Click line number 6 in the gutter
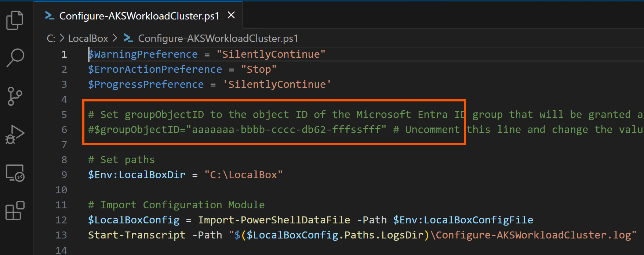The height and width of the screenshot is (255, 644). tap(64, 130)
